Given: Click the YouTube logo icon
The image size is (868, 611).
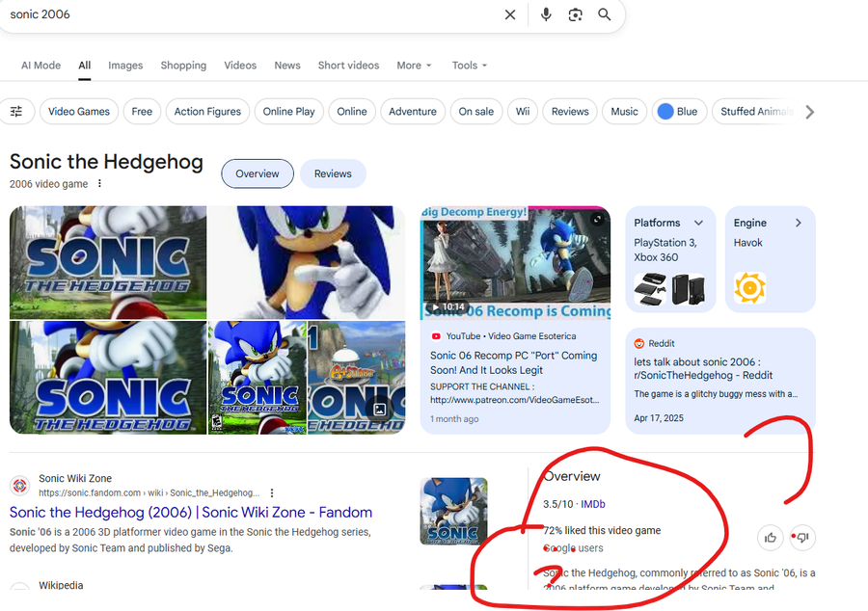Looking at the screenshot, I should 436,336.
